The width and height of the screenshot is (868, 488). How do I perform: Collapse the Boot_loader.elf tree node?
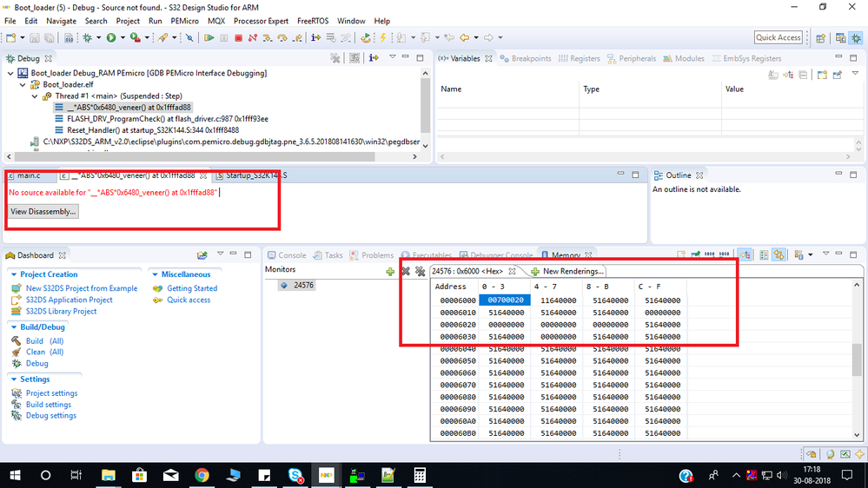pos(23,84)
